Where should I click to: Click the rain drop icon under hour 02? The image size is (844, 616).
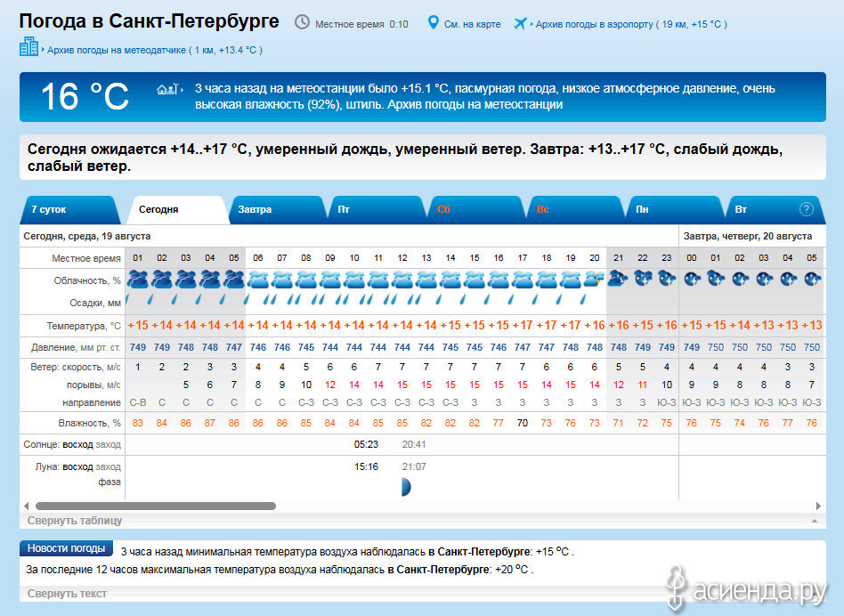tap(150, 299)
